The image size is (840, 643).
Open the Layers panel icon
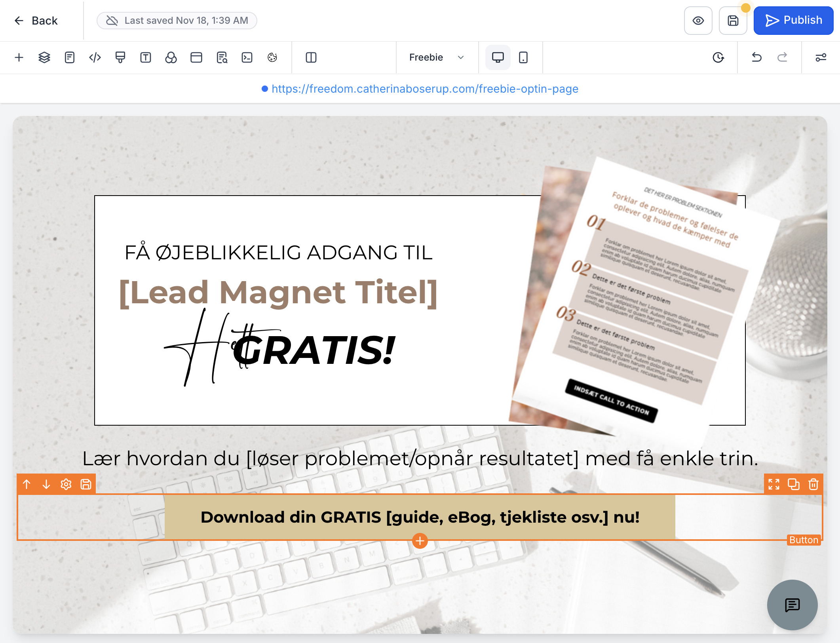[44, 57]
